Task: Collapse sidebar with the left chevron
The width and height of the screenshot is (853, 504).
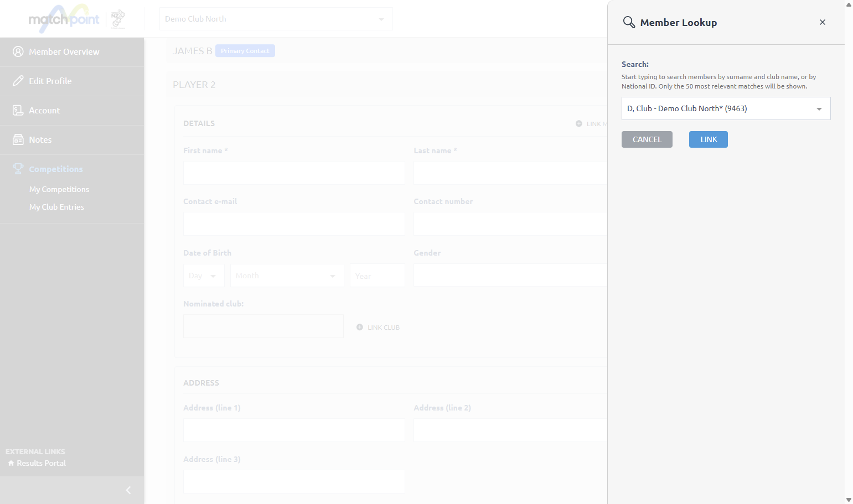Action: (x=128, y=490)
